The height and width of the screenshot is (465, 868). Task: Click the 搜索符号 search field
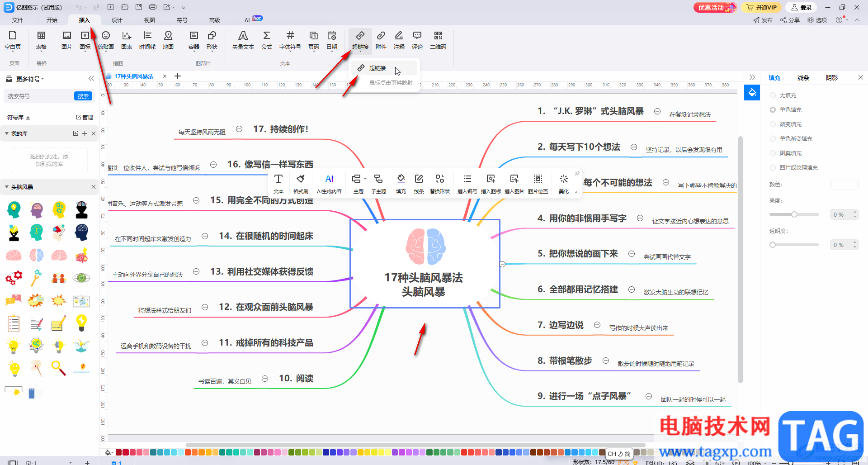(39, 96)
